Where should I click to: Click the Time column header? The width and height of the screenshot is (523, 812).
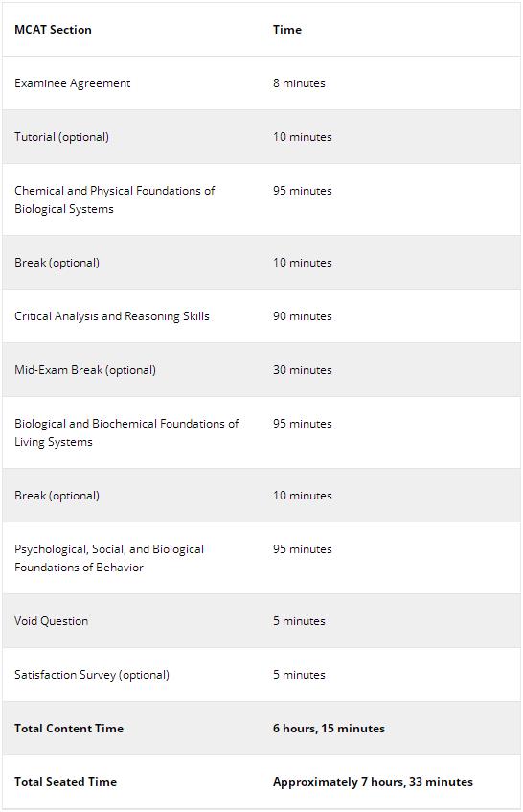coord(287,30)
